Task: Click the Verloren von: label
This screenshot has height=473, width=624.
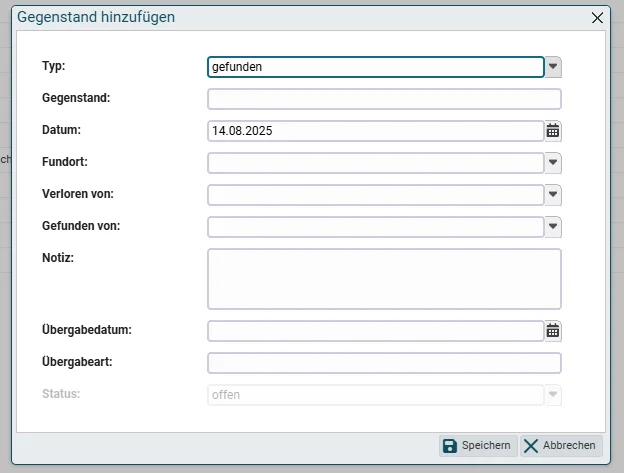Action: [x=78, y=194]
